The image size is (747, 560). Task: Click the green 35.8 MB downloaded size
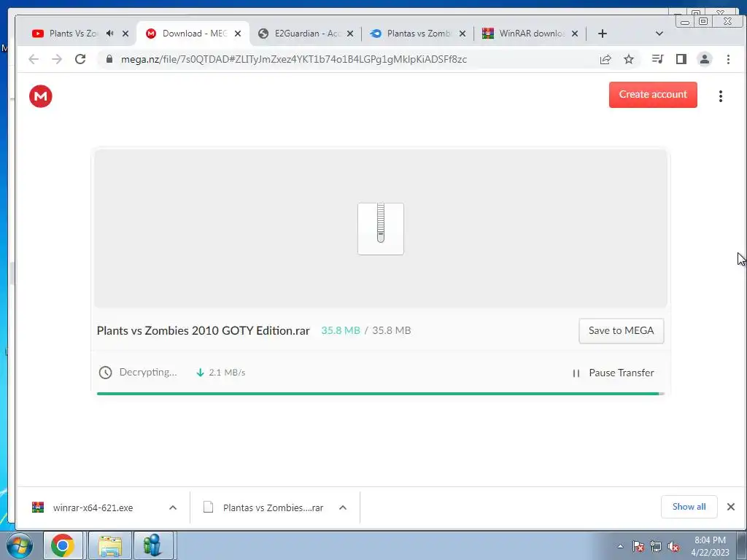[340, 330]
